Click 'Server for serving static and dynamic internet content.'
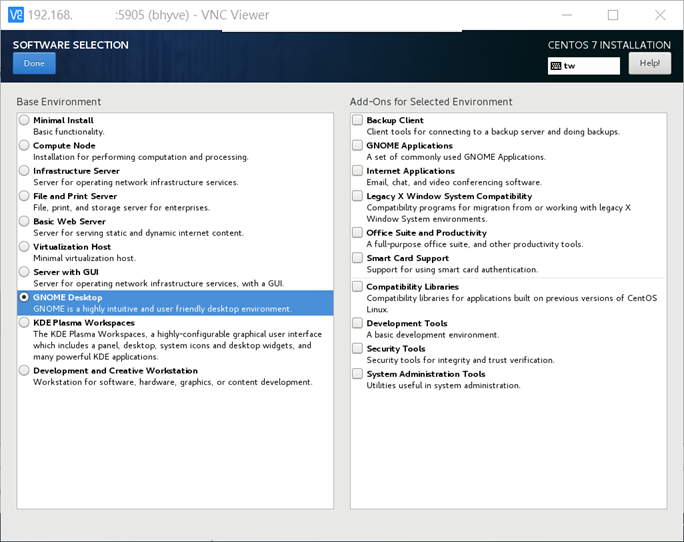Image resolution: width=684 pixels, height=542 pixels. click(x=139, y=233)
